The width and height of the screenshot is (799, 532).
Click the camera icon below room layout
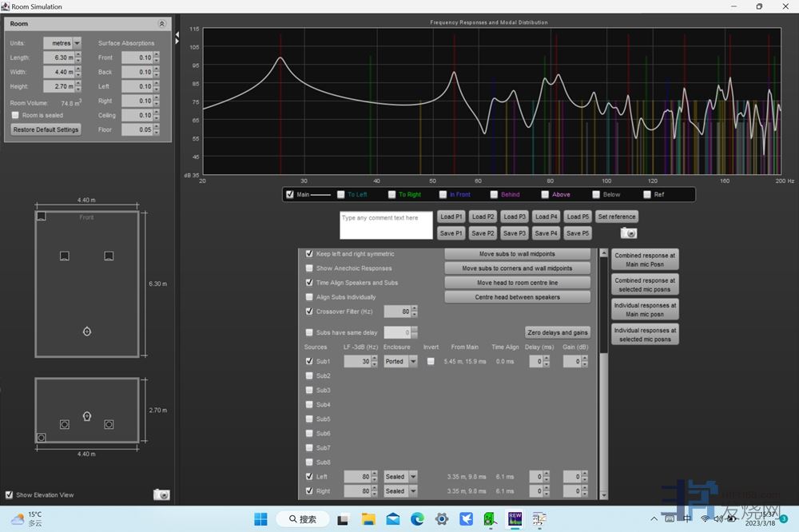pyautogui.click(x=161, y=495)
